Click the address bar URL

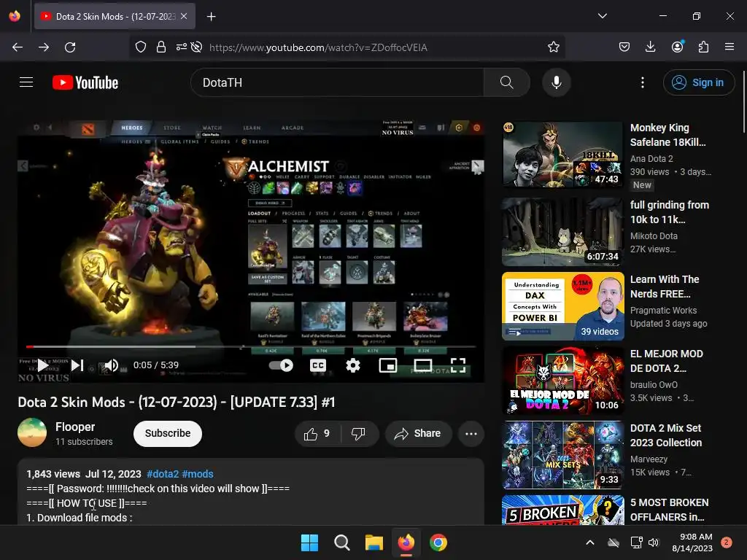pos(318,47)
